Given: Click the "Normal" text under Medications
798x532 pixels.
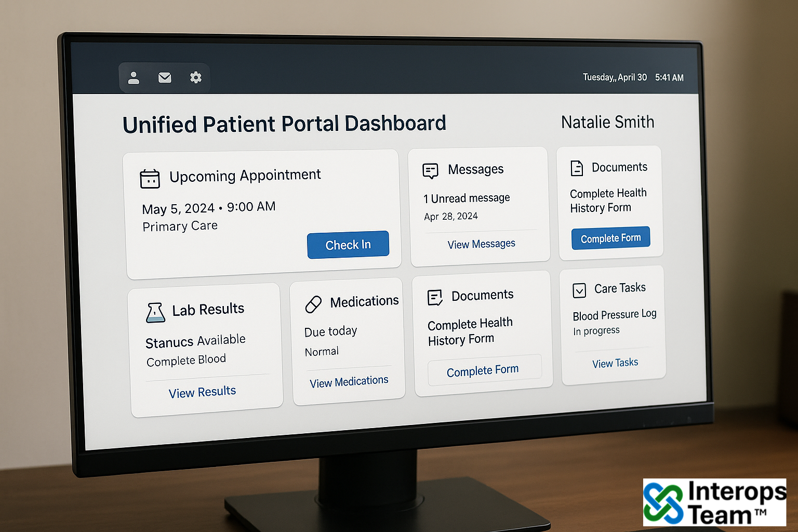Looking at the screenshot, I should click(322, 352).
